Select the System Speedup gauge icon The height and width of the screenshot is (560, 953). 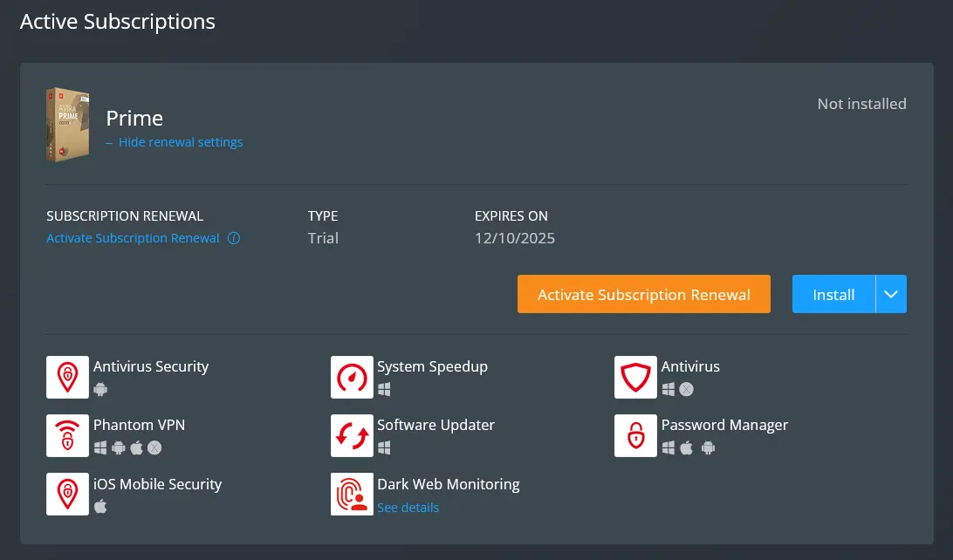352,377
